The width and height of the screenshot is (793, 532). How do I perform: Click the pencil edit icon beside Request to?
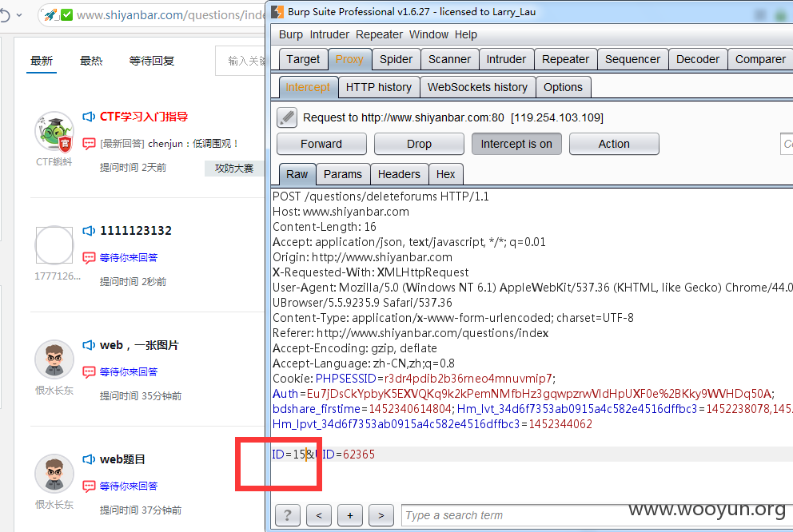click(287, 117)
